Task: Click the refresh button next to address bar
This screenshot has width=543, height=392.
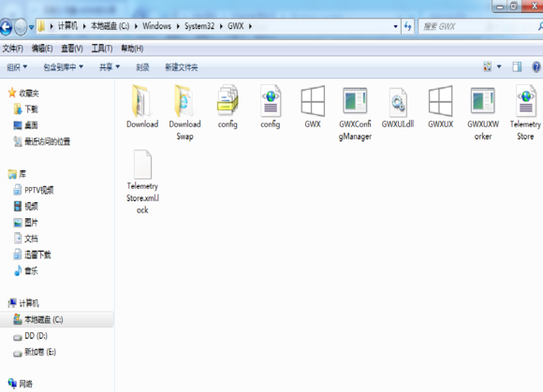Action: 408,26
